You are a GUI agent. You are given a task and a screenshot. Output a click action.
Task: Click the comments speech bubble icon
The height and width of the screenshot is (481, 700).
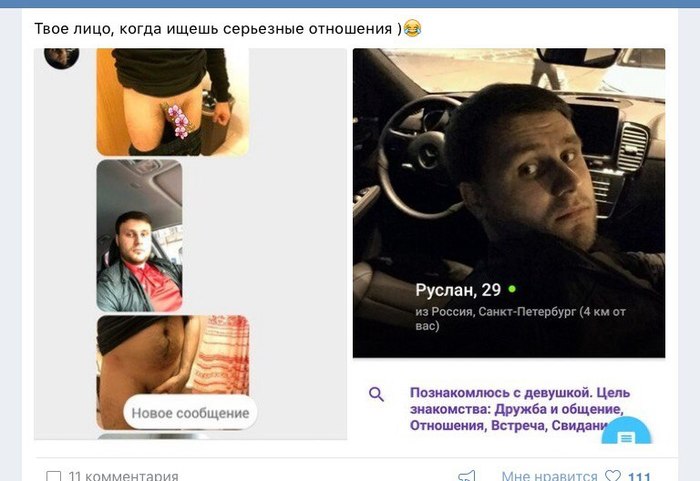(54, 476)
